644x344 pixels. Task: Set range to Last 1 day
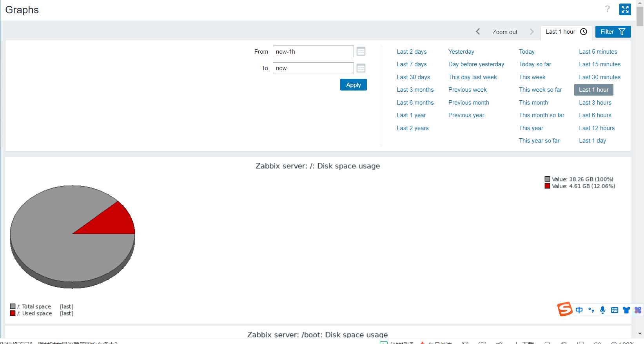[x=592, y=141]
